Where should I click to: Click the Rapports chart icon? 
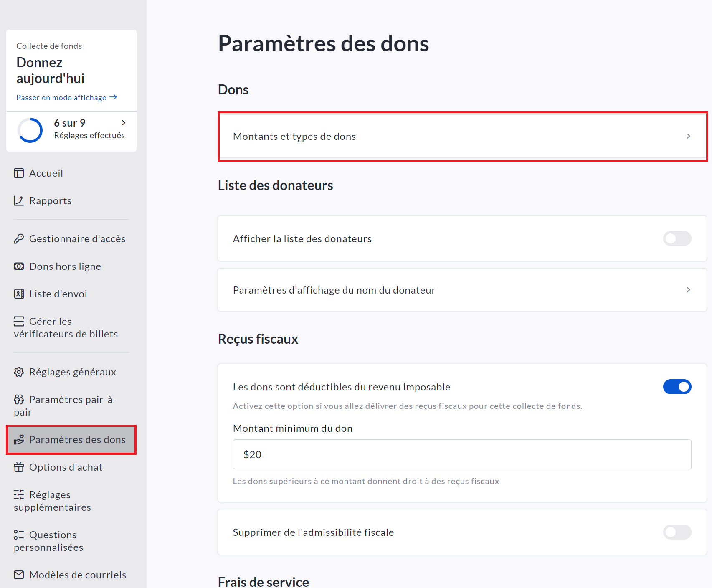19,201
